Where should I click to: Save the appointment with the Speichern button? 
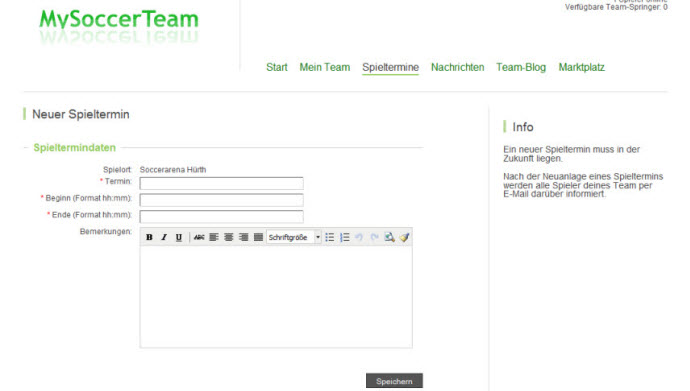click(394, 381)
